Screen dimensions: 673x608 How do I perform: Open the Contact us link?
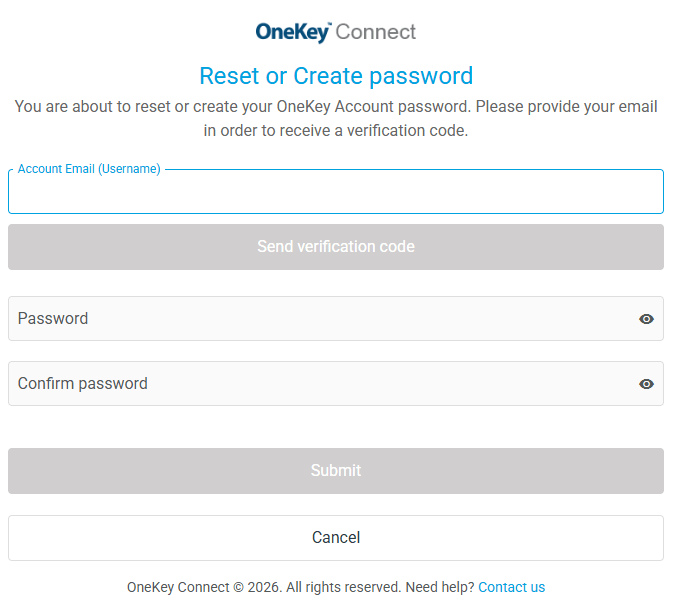coord(511,587)
